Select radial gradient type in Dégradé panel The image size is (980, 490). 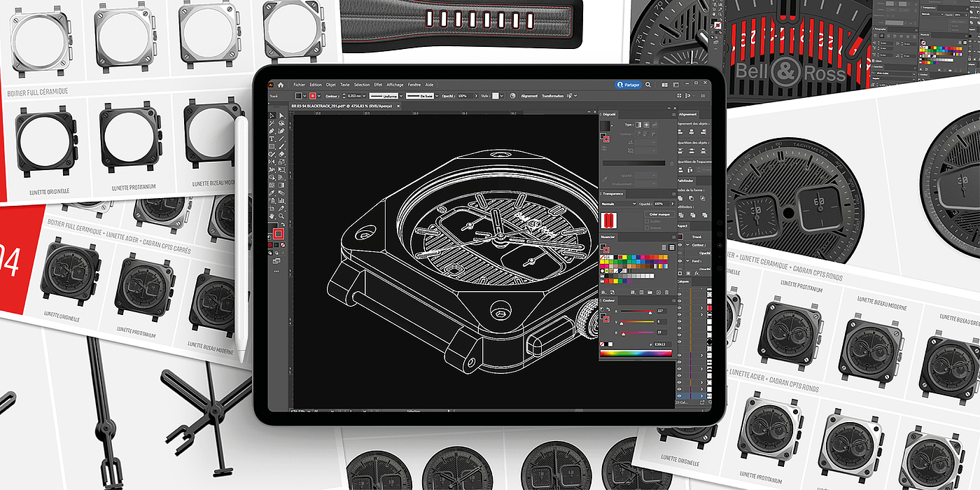pyautogui.click(x=647, y=125)
